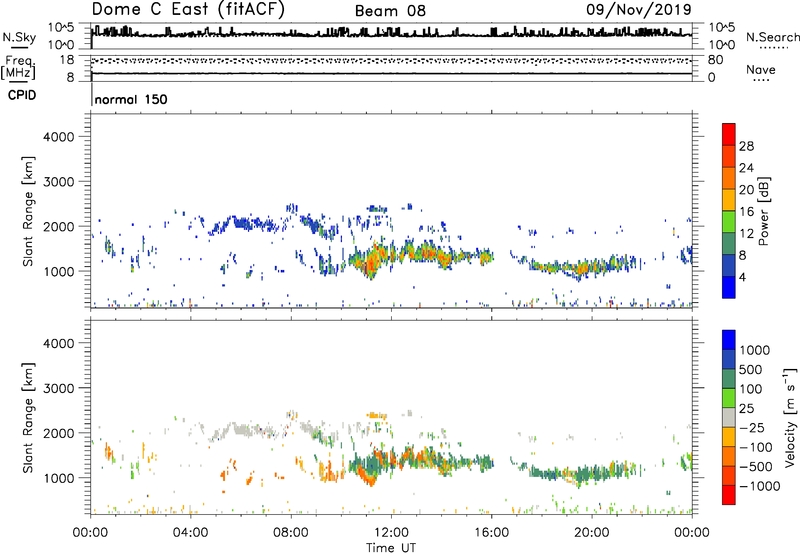Click the dotted Nave trace in the Freq. strip
Viewport: 800px width, 554px height.
click(391, 61)
